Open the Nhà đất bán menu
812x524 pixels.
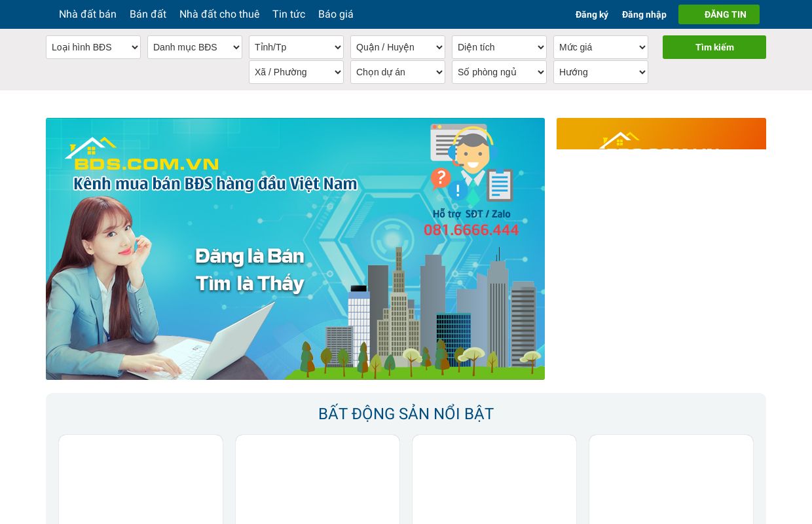click(x=88, y=14)
